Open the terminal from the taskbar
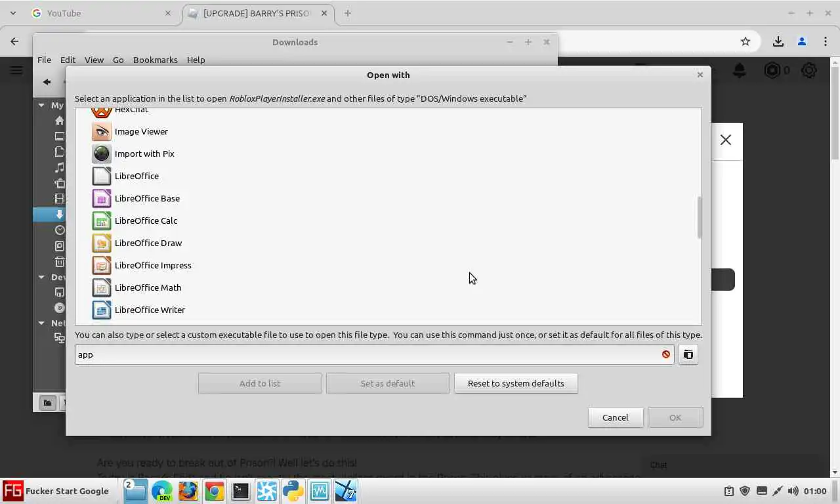 click(241, 491)
